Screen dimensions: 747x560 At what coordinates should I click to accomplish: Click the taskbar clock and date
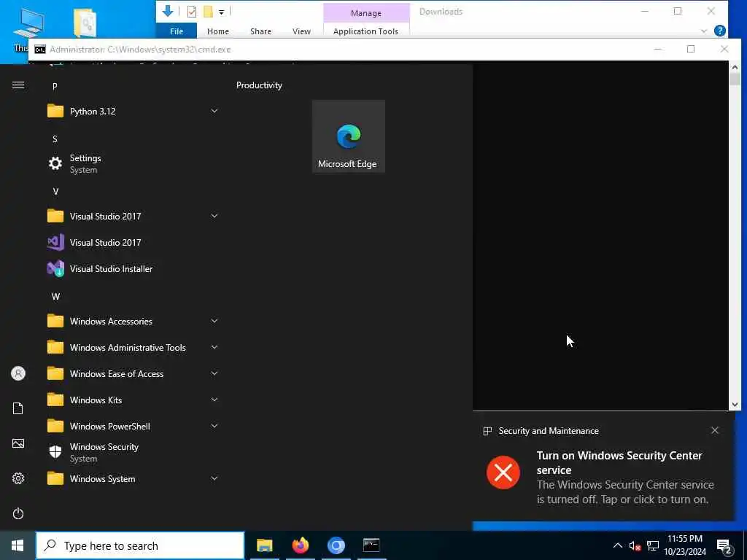click(685, 545)
